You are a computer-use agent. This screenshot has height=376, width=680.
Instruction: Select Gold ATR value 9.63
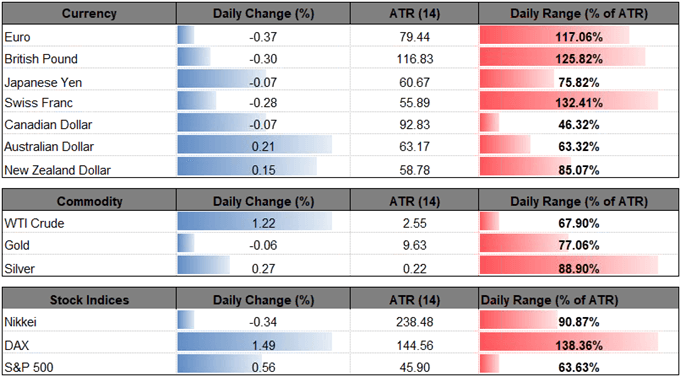point(415,245)
